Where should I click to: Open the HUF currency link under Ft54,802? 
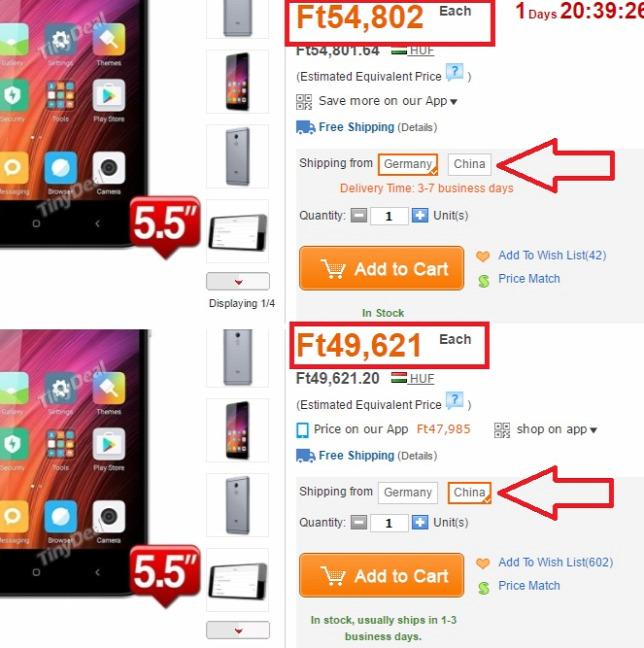[421, 51]
